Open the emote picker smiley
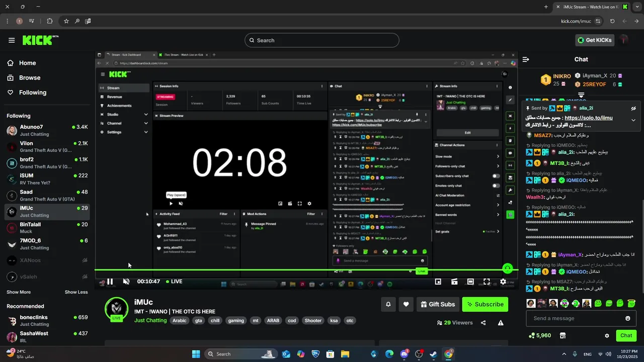 click(x=628, y=318)
